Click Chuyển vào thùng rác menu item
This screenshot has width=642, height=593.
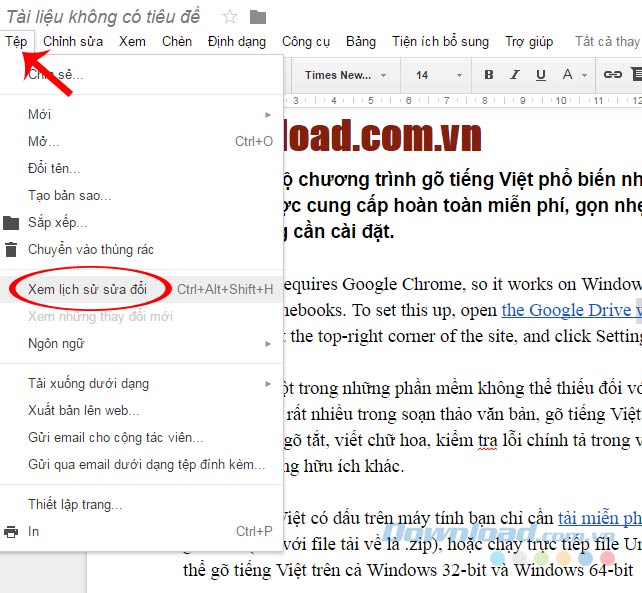click(x=90, y=249)
